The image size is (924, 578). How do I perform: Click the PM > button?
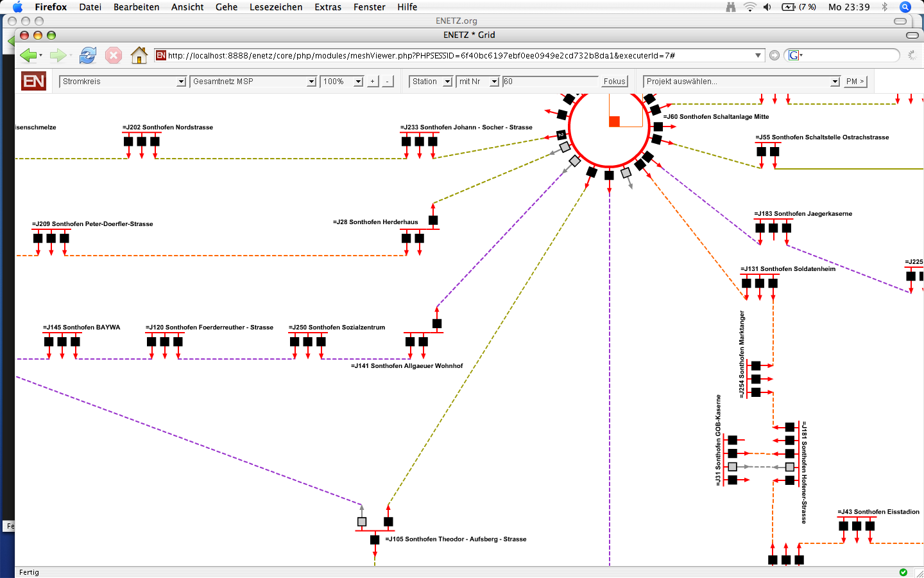(x=855, y=82)
